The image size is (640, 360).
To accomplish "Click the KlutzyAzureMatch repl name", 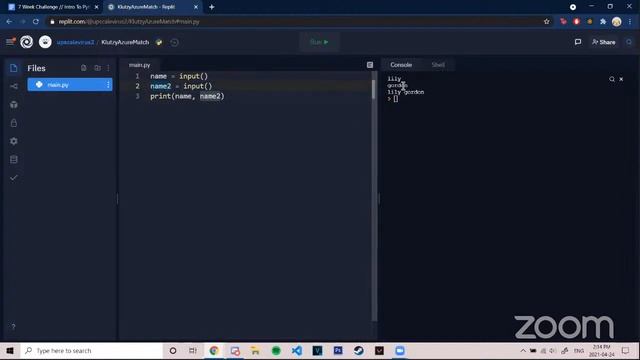I will point(125,42).
